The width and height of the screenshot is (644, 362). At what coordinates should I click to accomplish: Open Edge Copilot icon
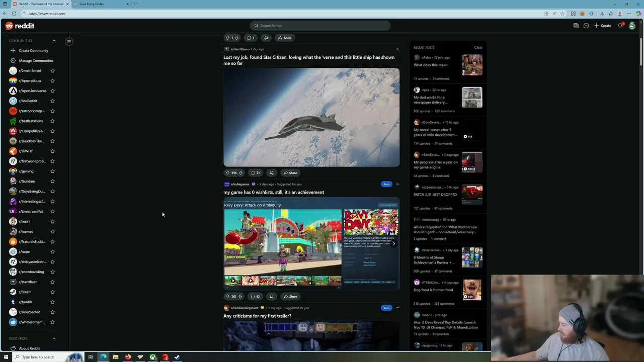point(638,14)
